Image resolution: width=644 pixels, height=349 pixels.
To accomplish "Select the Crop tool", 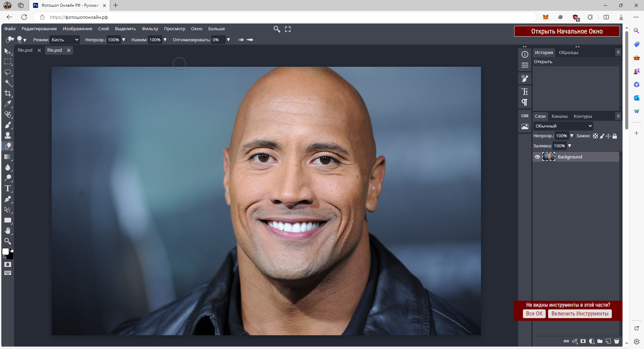I will click(x=8, y=94).
